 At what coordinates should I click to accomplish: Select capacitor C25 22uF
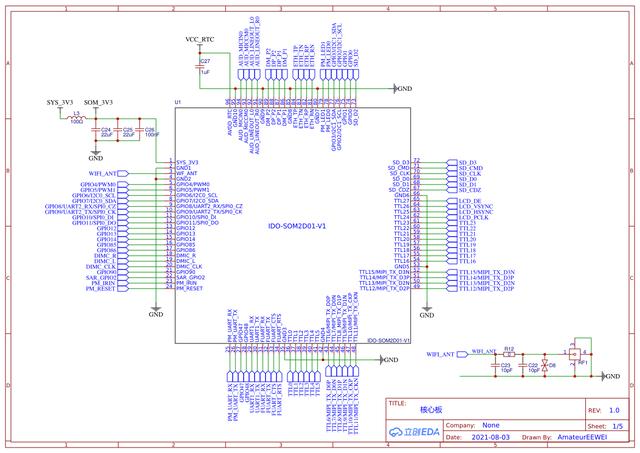(118, 130)
